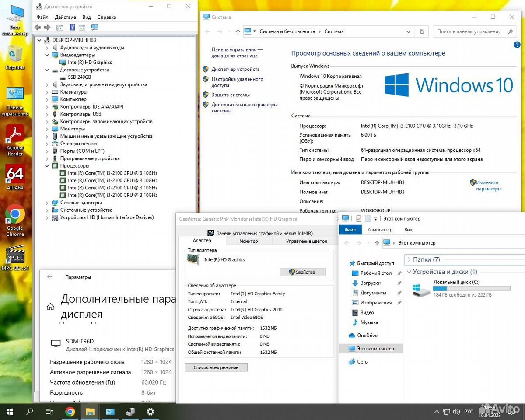Open Панель управления desktop icon
This screenshot has height=420, width=525.
click(15, 101)
